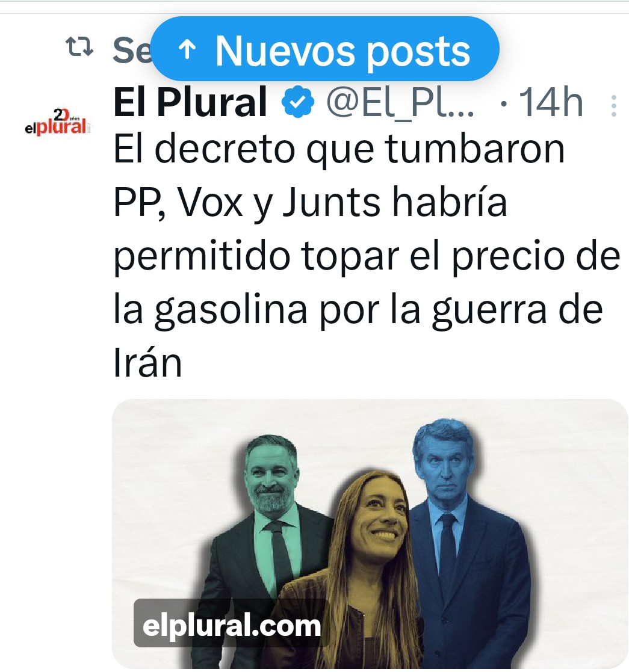Click the blue verified badge next to El Plural
Image resolution: width=629 pixels, height=672 pixels.
coord(297,102)
